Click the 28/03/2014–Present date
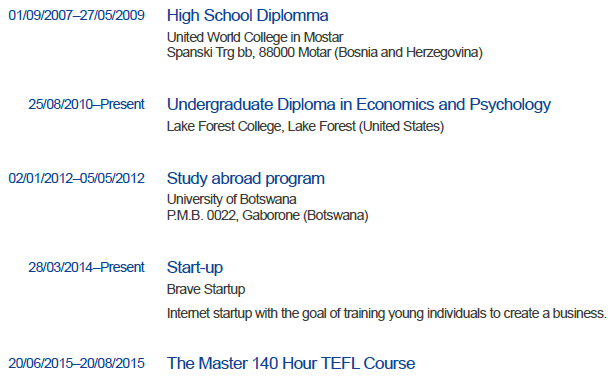The image size is (612, 378). [x=86, y=267]
